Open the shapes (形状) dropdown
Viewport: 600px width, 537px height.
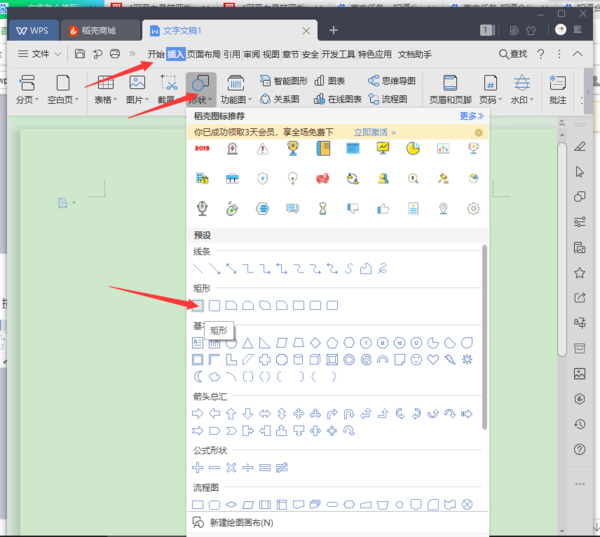[x=201, y=90]
